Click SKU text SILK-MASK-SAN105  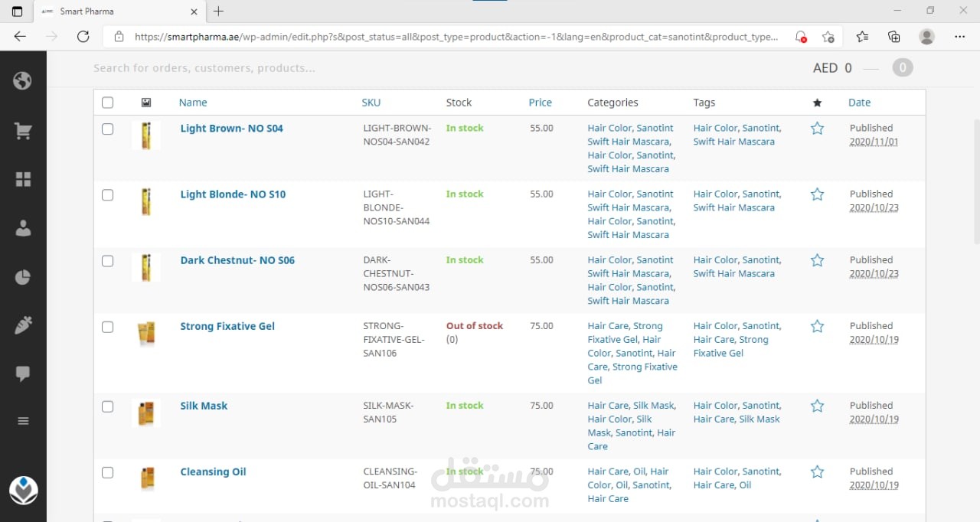coord(389,413)
